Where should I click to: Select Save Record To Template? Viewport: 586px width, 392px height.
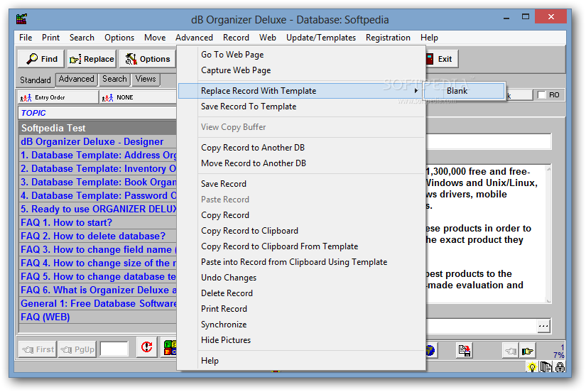[302, 107]
